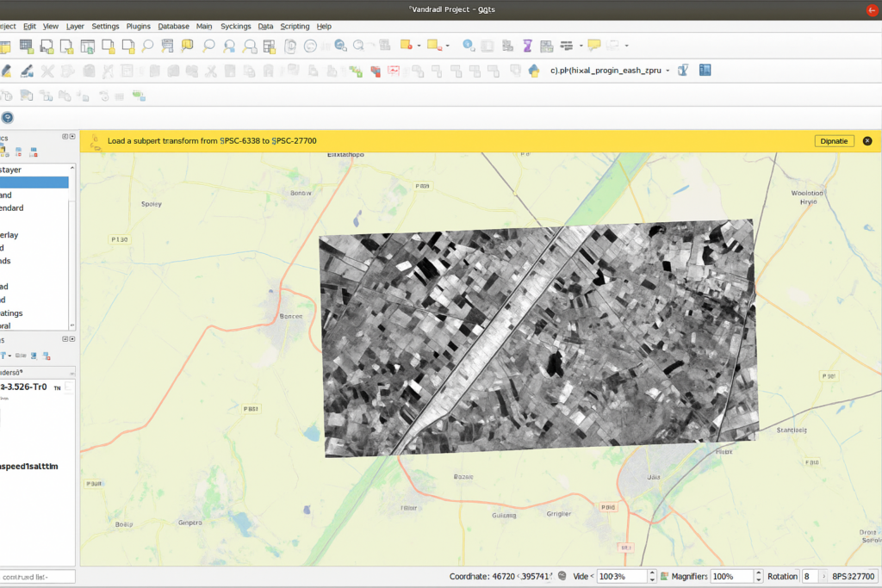Open the Settings menu
Screen dimensions: 882x588
pyautogui.click(x=105, y=27)
